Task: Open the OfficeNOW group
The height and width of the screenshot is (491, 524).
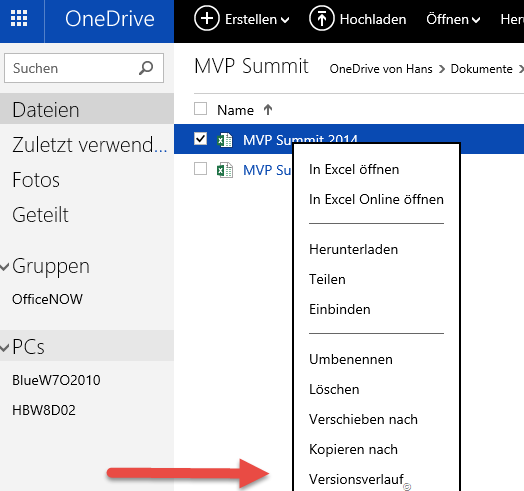Action: pyautogui.click(x=47, y=299)
